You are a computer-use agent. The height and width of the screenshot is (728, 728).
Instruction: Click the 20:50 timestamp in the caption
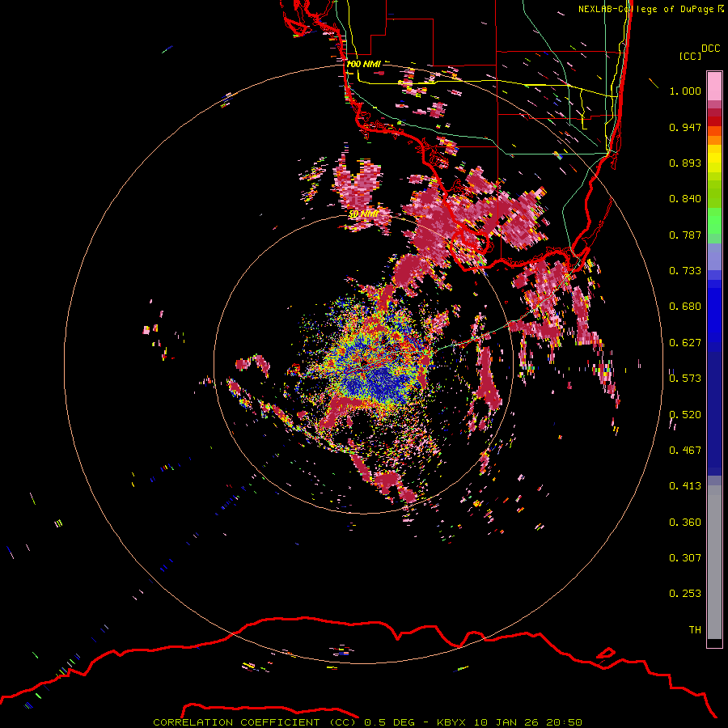point(565,722)
